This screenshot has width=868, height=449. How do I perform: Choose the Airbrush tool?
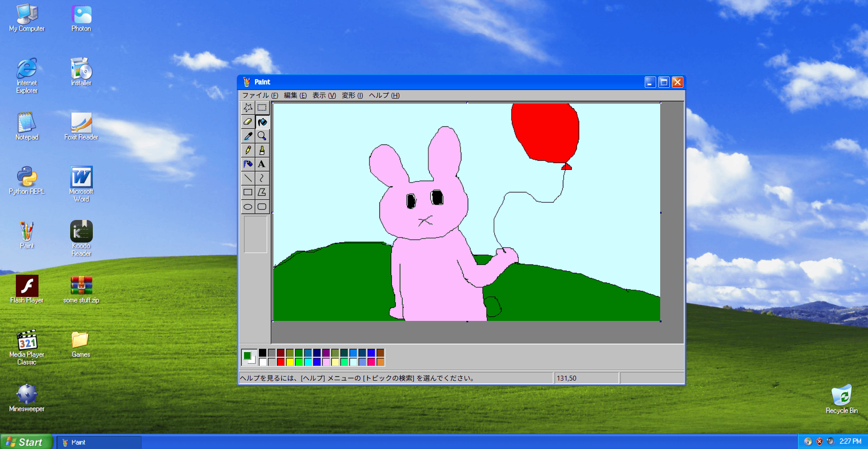[x=248, y=164]
